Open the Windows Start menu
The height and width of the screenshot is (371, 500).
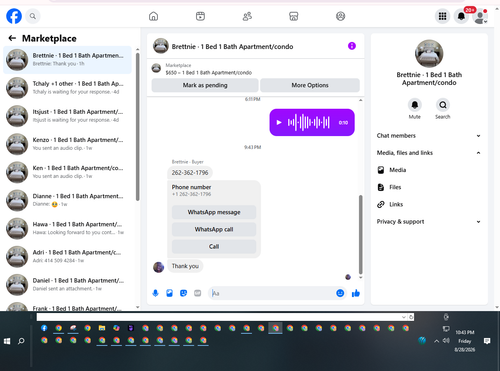click(7, 341)
